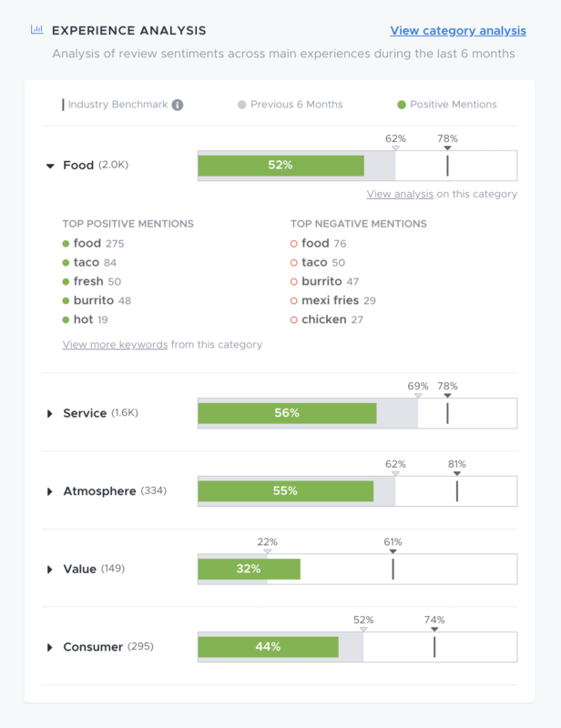Open View more keywords for Food category
The width and height of the screenshot is (561, 728).
(x=112, y=345)
